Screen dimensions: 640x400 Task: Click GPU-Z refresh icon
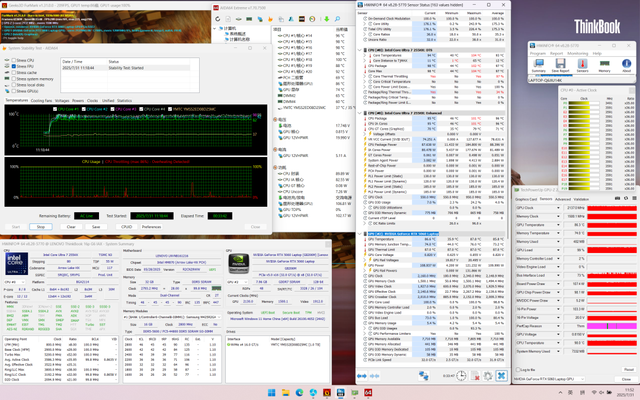(x=626, y=198)
